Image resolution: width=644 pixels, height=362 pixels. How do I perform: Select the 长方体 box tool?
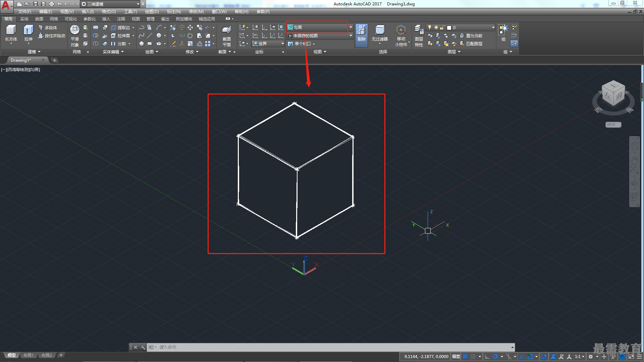(x=11, y=33)
